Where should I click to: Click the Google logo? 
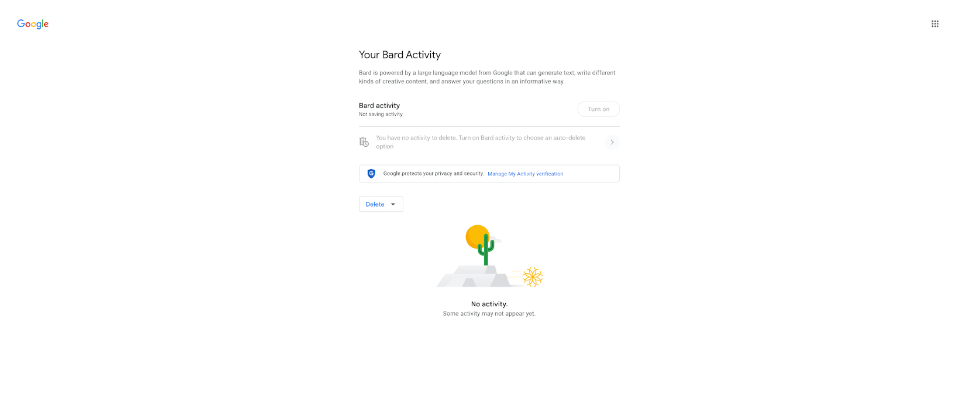pyautogui.click(x=33, y=23)
